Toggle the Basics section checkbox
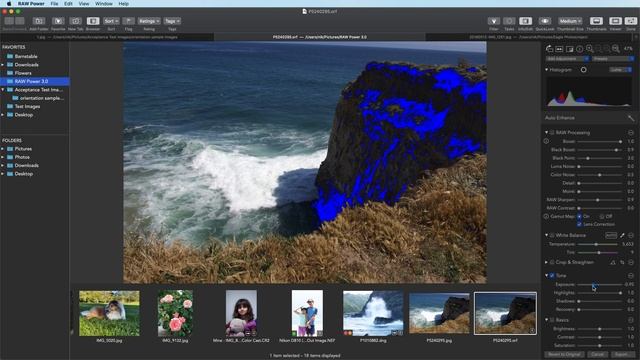Image resolution: width=640 pixels, height=360 pixels. (x=552, y=320)
